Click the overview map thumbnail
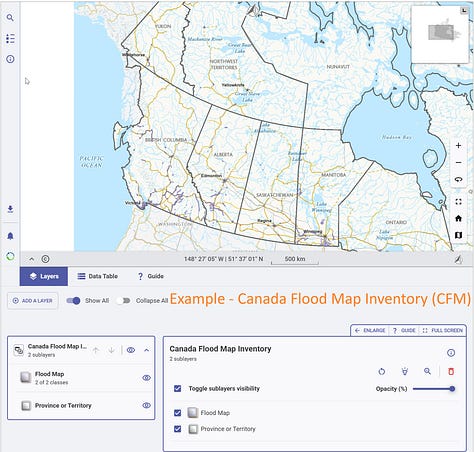This screenshot has width=474, height=452. (441, 33)
